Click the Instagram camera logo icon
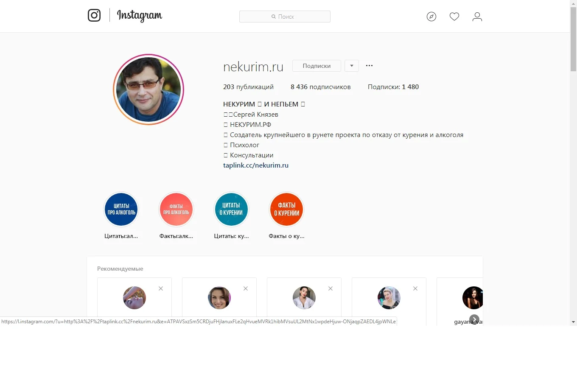577x392 pixels. coord(94,15)
